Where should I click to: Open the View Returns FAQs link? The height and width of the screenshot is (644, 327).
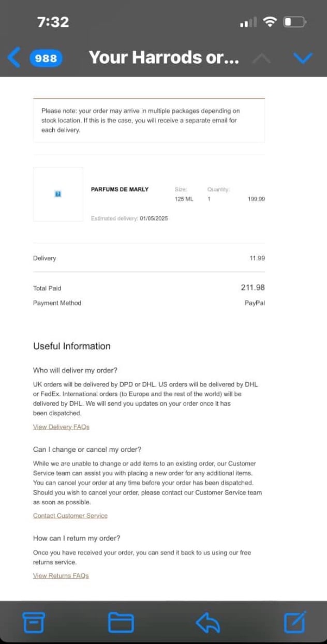pos(61,576)
